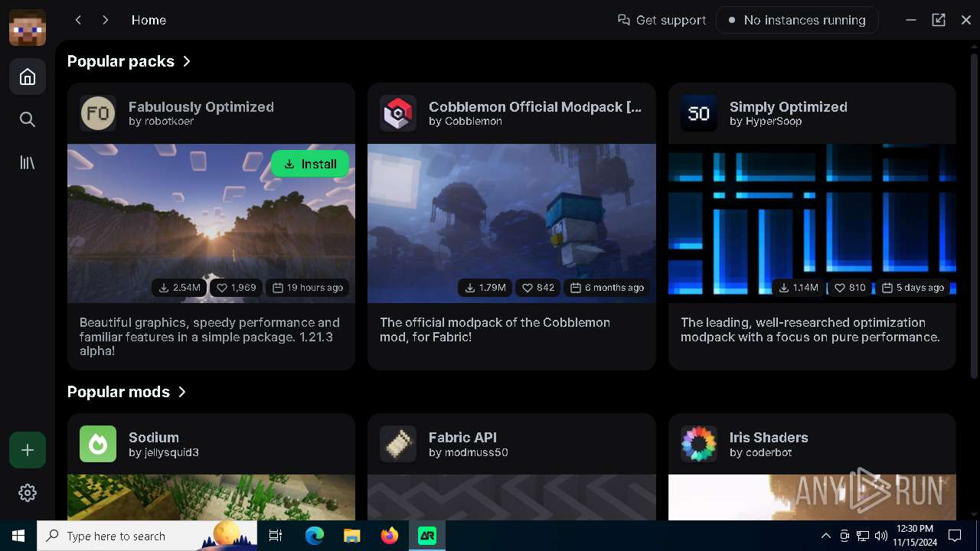Click Iris Shaders colorful icon
The width and height of the screenshot is (980, 551).
(x=699, y=444)
